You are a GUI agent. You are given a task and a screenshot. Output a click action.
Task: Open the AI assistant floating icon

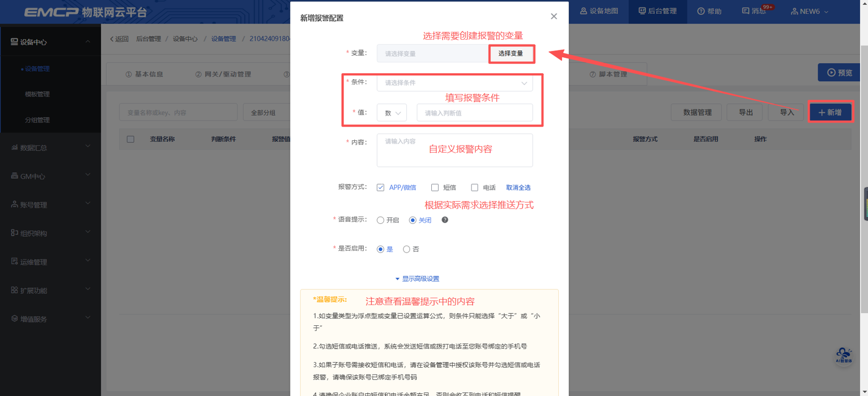(843, 355)
